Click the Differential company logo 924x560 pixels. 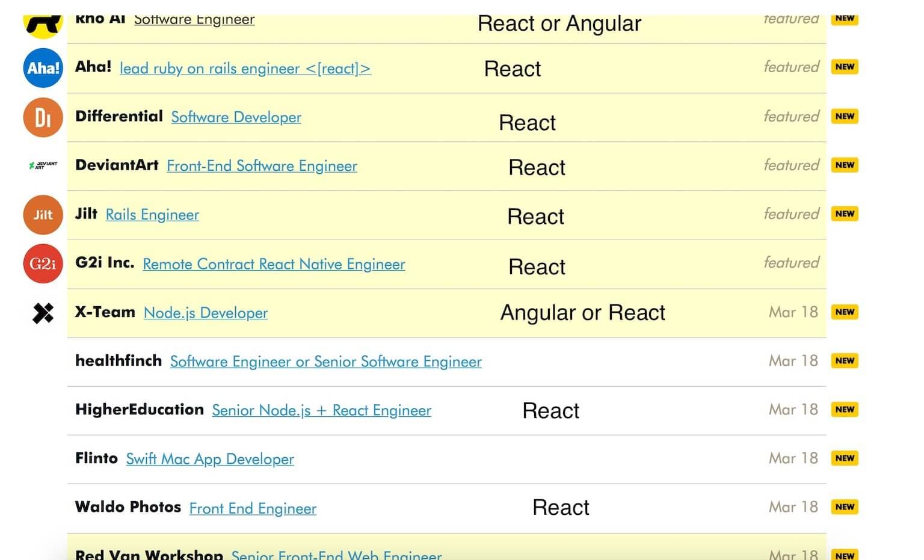tap(43, 117)
